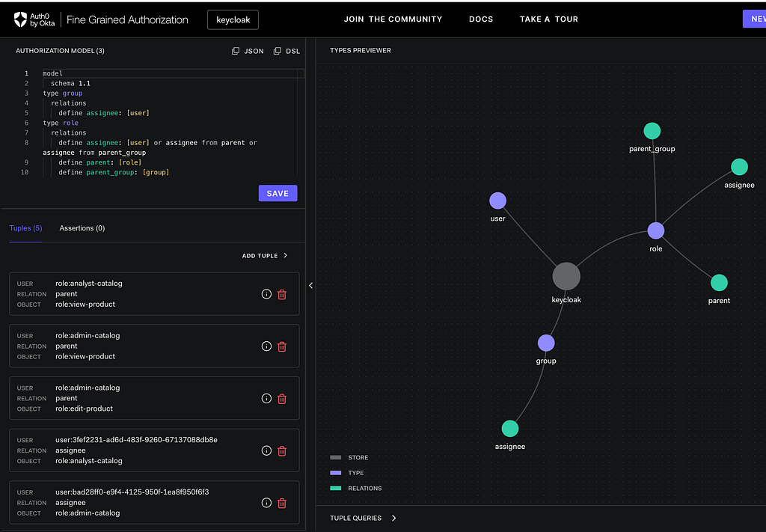Place cursor on line 1 'model' in editor
This screenshot has height=532, width=766.
click(52, 73)
